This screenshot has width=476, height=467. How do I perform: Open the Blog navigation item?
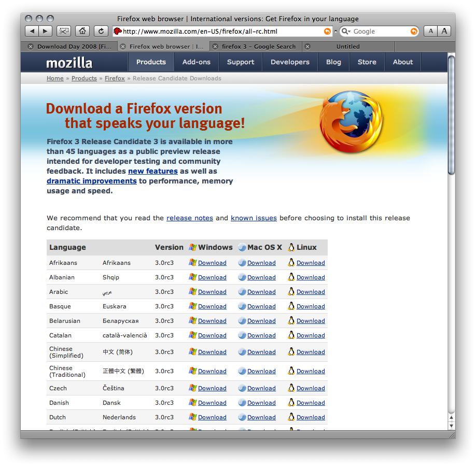(x=333, y=62)
